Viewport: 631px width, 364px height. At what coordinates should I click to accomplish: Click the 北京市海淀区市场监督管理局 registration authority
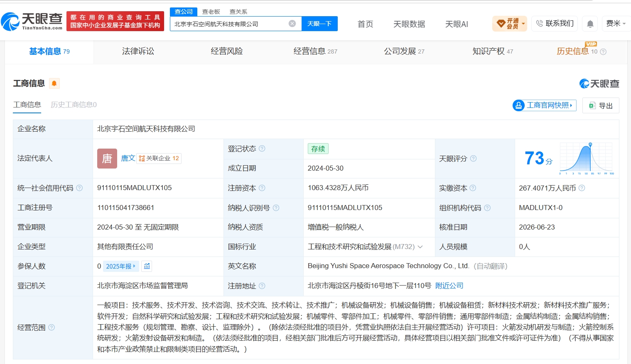(142, 286)
